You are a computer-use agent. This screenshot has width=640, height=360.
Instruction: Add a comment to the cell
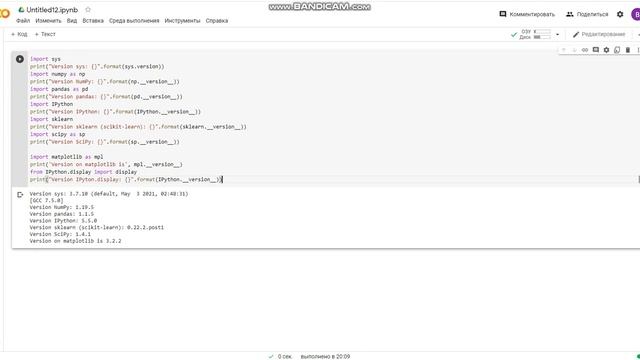596,50
